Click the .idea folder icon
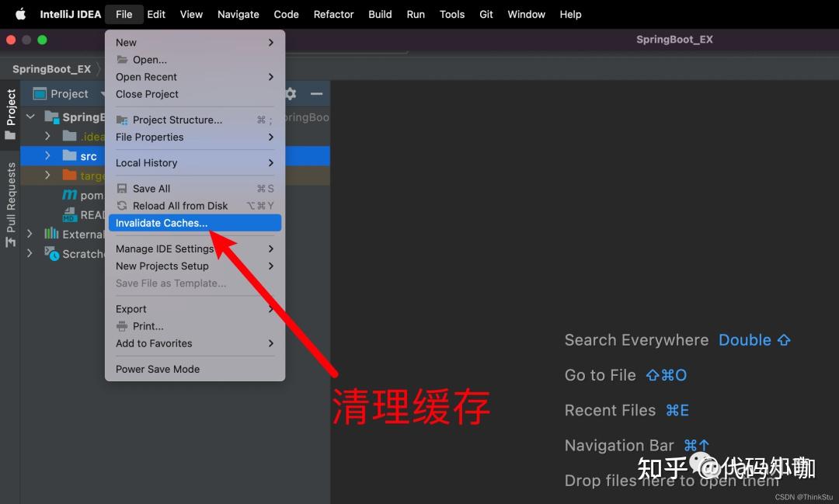This screenshot has width=839, height=504. click(x=70, y=136)
